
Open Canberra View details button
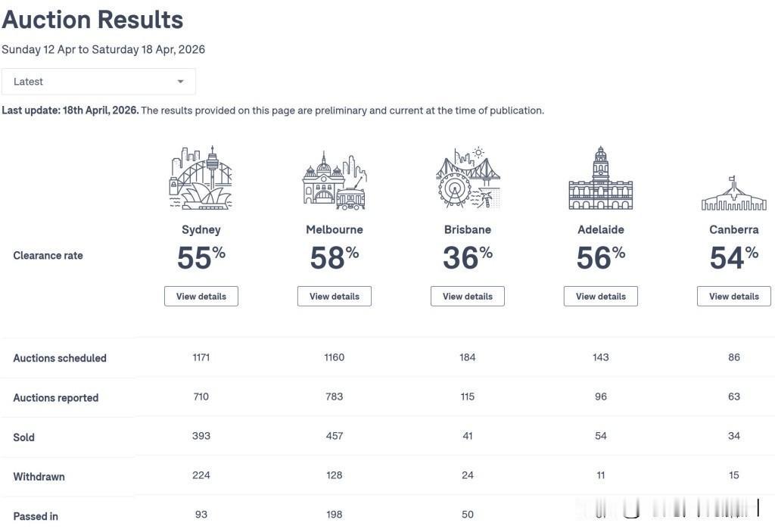(733, 296)
